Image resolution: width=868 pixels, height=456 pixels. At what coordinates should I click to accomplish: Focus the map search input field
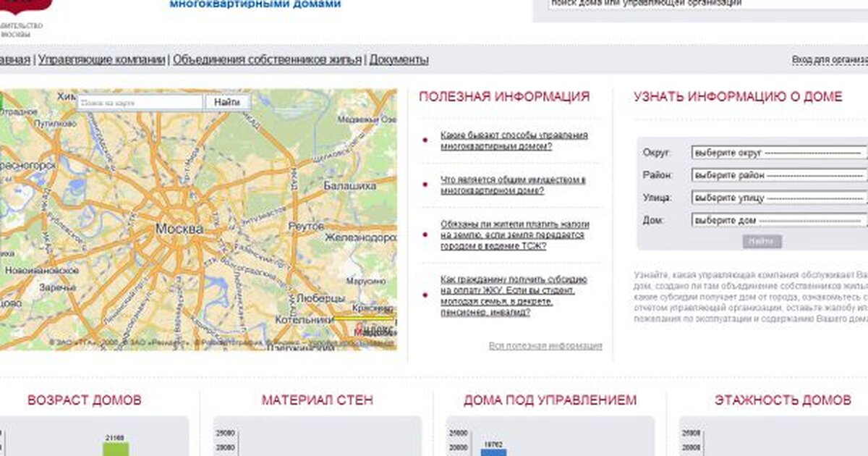coord(140,103)
